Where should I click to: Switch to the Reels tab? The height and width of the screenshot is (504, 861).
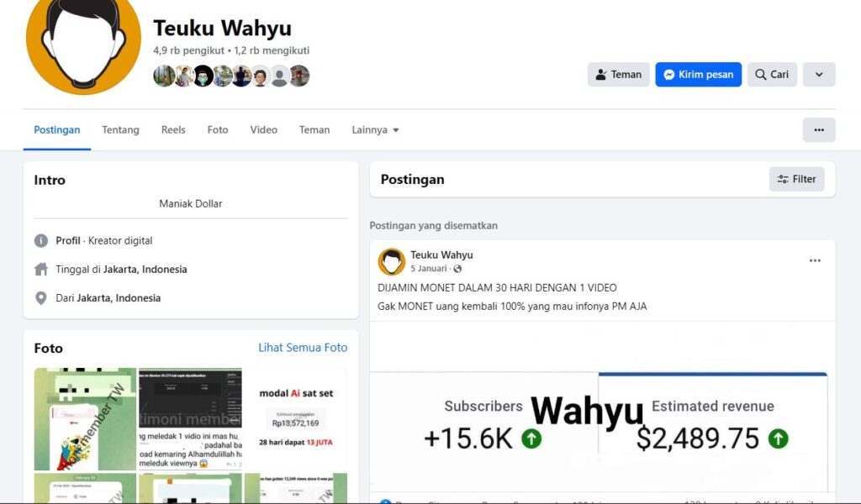click(173, 130)
